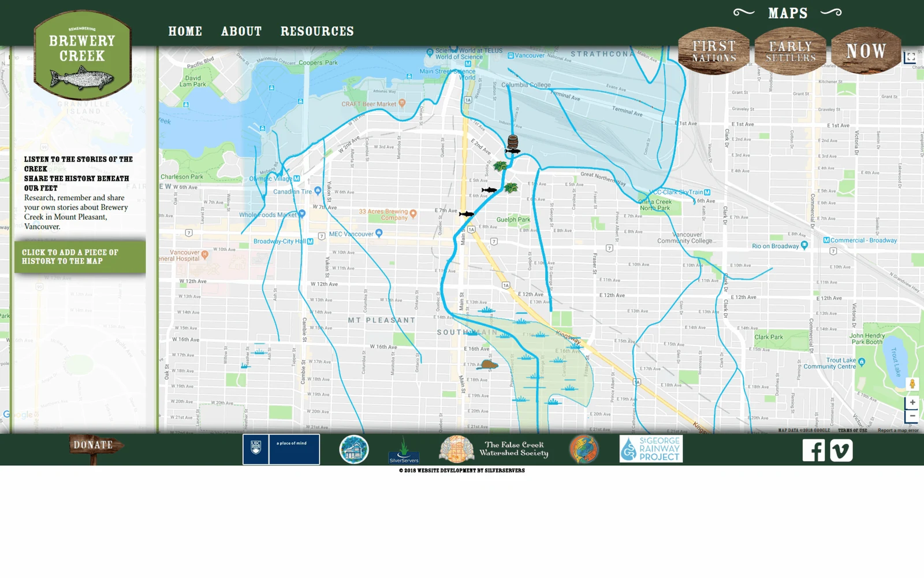Click the beaver marker near E 17th Ave

[x=489, y=364]
